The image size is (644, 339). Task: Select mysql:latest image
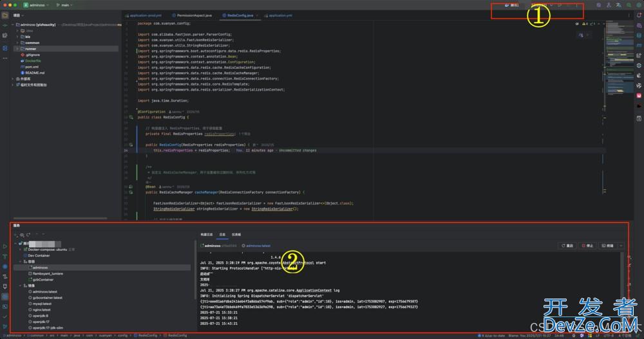click(x=40, y=304)
